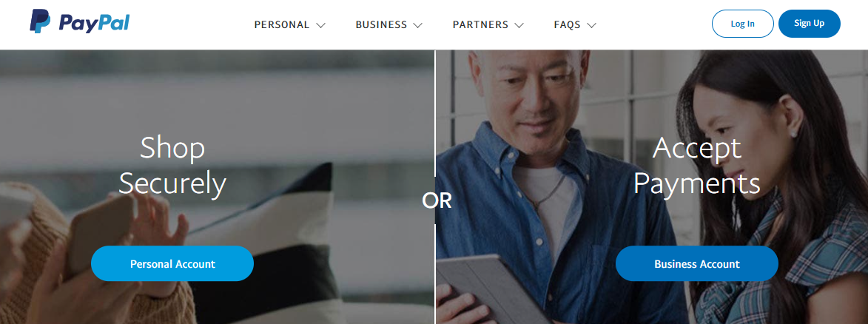
Task: Open the PARTNERS menu
Action: (480, 25)
